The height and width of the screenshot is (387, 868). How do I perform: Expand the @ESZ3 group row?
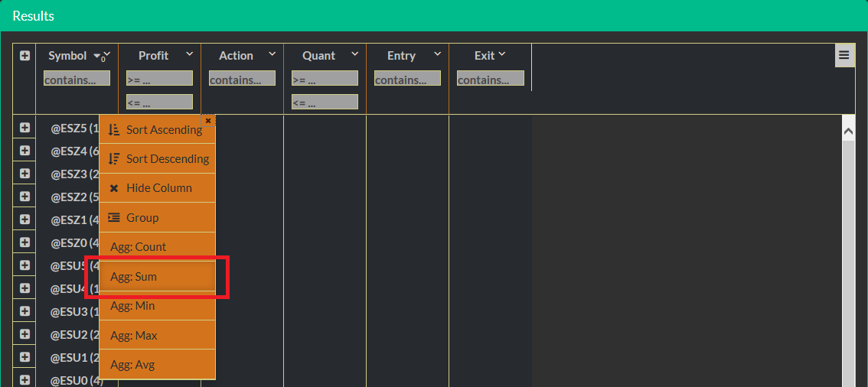coord(24,174)
